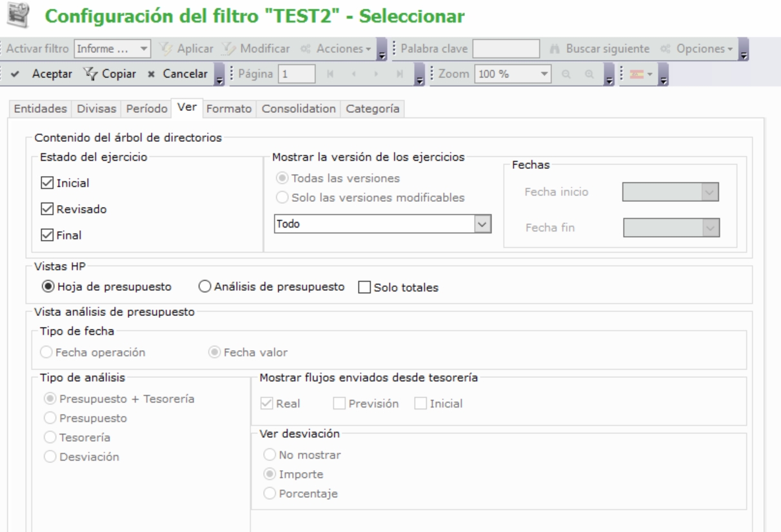
Task: Click the Copiar filter button
Action: tap(109, 73)
